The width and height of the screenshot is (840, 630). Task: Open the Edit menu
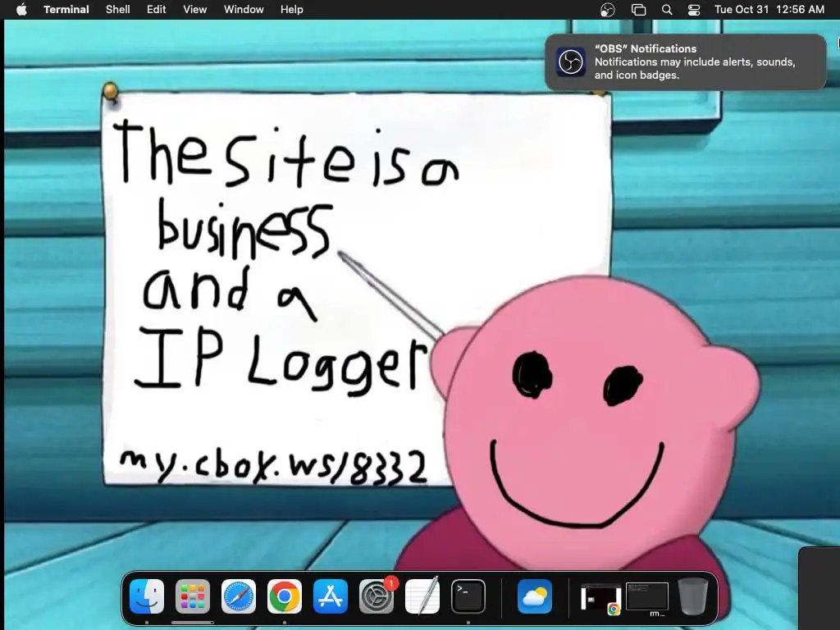[x=157, y=10]
